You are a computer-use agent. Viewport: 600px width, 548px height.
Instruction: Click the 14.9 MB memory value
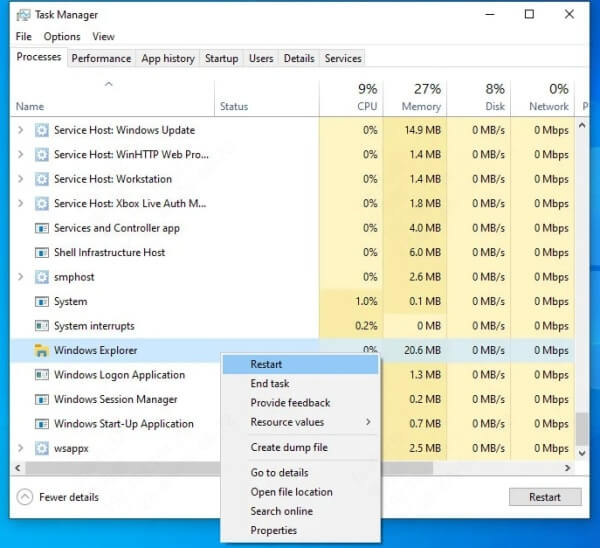click(423, 130)
